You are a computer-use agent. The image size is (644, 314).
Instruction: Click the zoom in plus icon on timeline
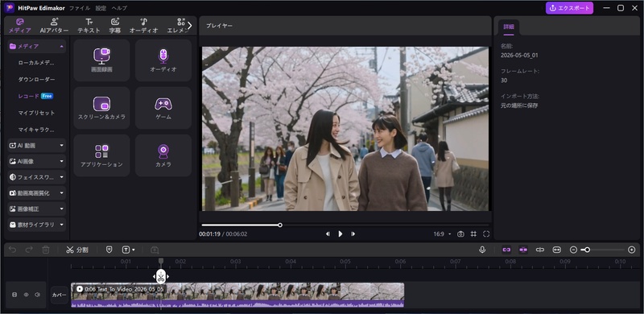point(632,250)
